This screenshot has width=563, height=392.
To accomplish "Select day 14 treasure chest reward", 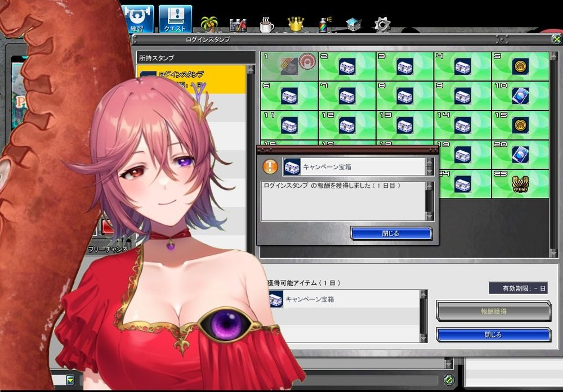I will click(463, 125).
